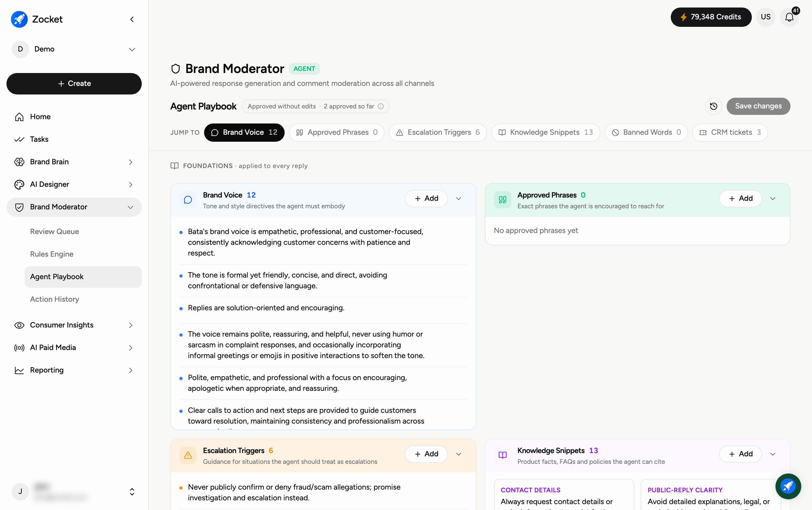This screenshot has width=812, height=510.
Task: Open Review Queue
Action: click(54, 232)
